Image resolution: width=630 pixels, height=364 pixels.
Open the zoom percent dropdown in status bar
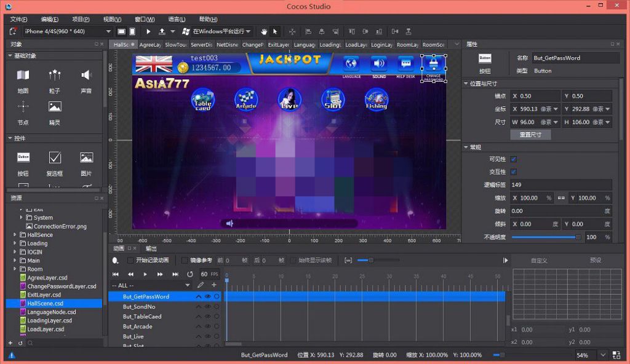(x=603, y=355)
